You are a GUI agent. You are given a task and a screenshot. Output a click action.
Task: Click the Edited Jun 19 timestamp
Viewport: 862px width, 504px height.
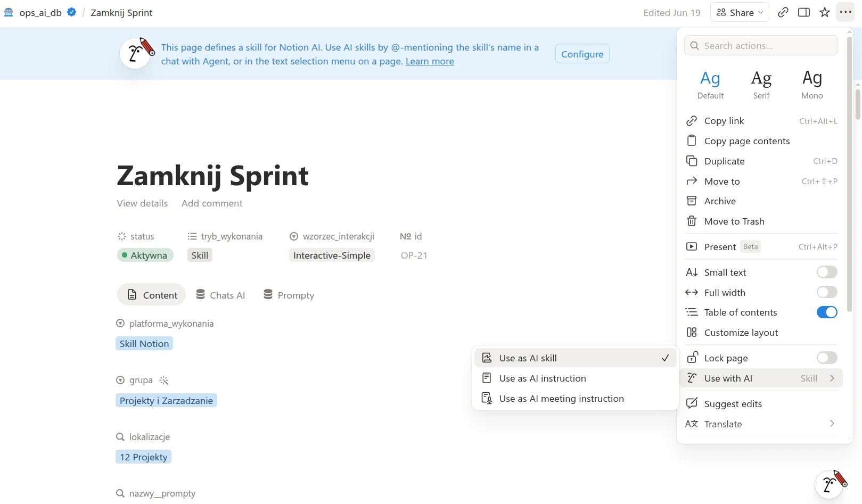[x=672, y=12]
